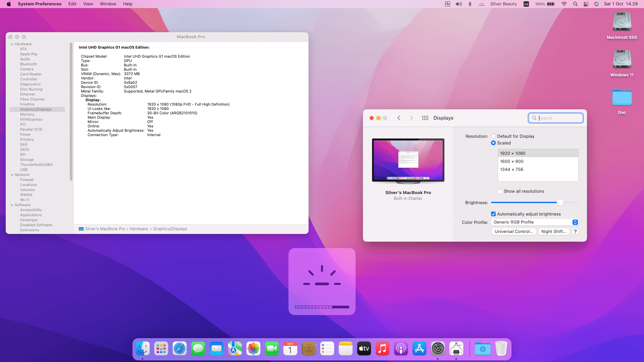
Task: Launch Safari from the Dock
Action: click(x=179, y=349)
